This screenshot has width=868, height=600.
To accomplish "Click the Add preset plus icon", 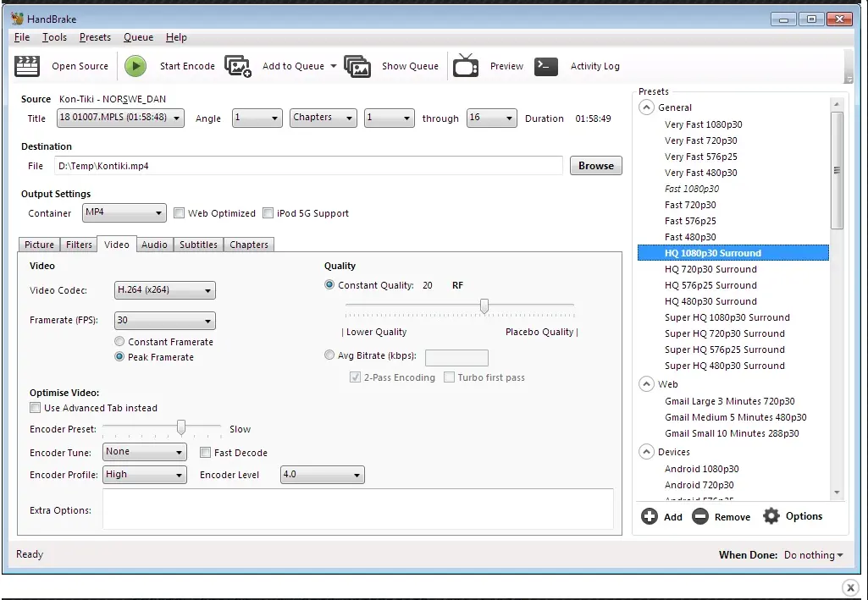I will pyautogui.click(x=649, y=516).
